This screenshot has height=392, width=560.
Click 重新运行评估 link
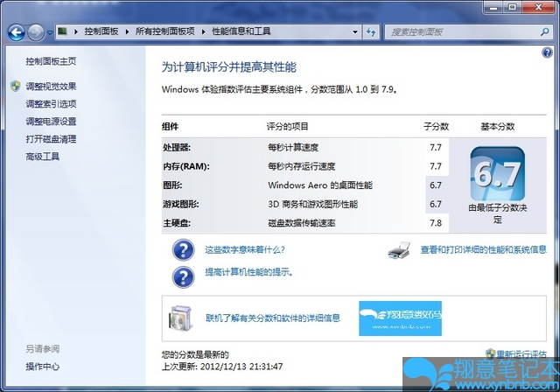(521, 353)
